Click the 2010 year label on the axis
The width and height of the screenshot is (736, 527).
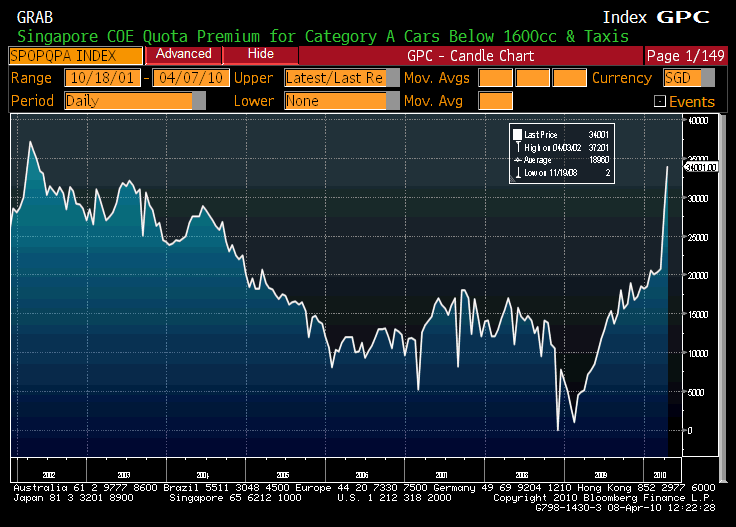[659, 475]
